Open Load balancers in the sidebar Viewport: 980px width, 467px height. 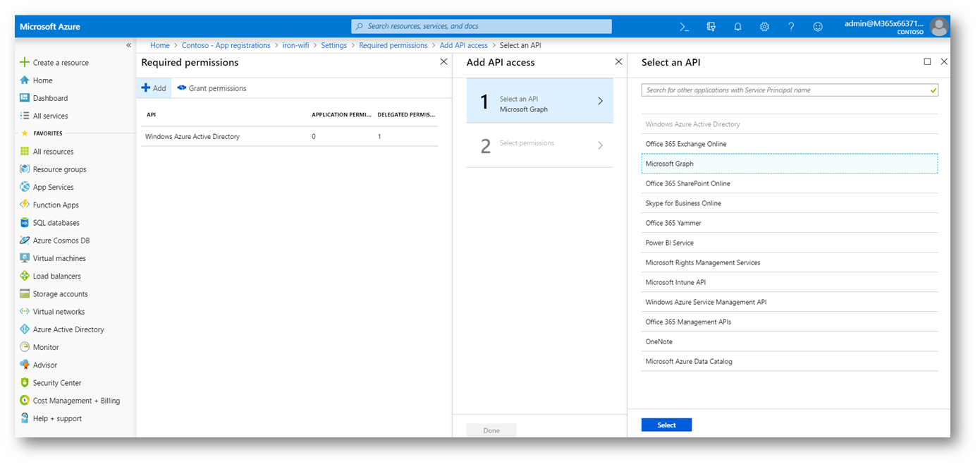pyautogui.click(x=50, y=277)
